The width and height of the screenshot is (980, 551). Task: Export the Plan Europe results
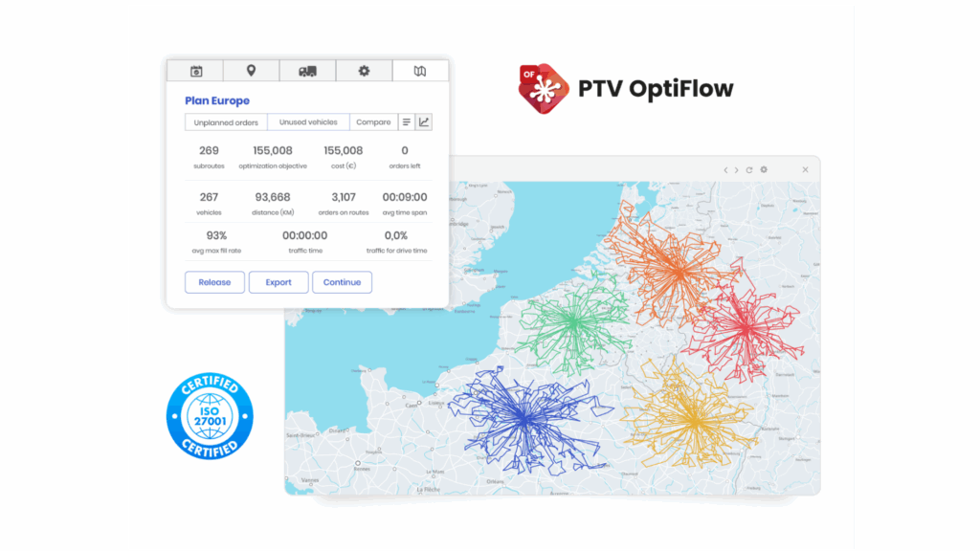click(x=278, y=282)
